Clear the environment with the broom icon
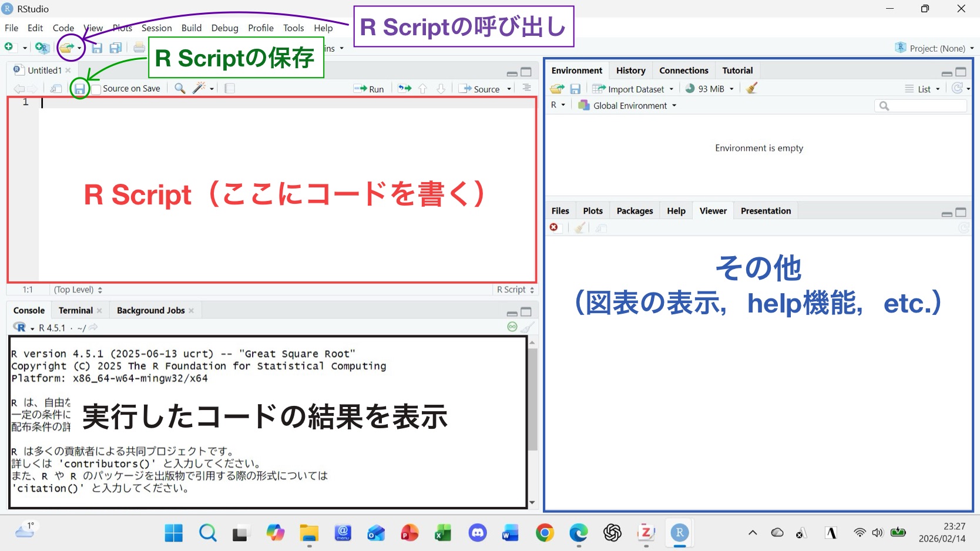Viewport: 980px width, 551px height. [x=751, y=89]
